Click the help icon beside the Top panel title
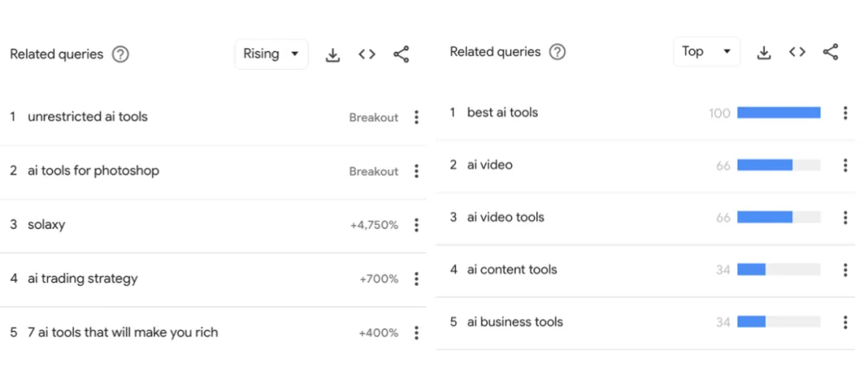868x372 pixels. [x=557, y=52]
